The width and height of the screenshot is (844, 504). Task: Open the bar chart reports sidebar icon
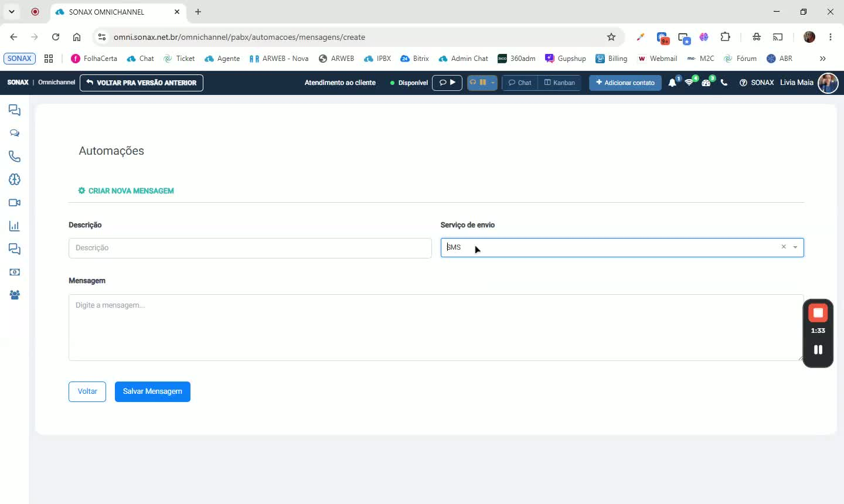point(15,226)
